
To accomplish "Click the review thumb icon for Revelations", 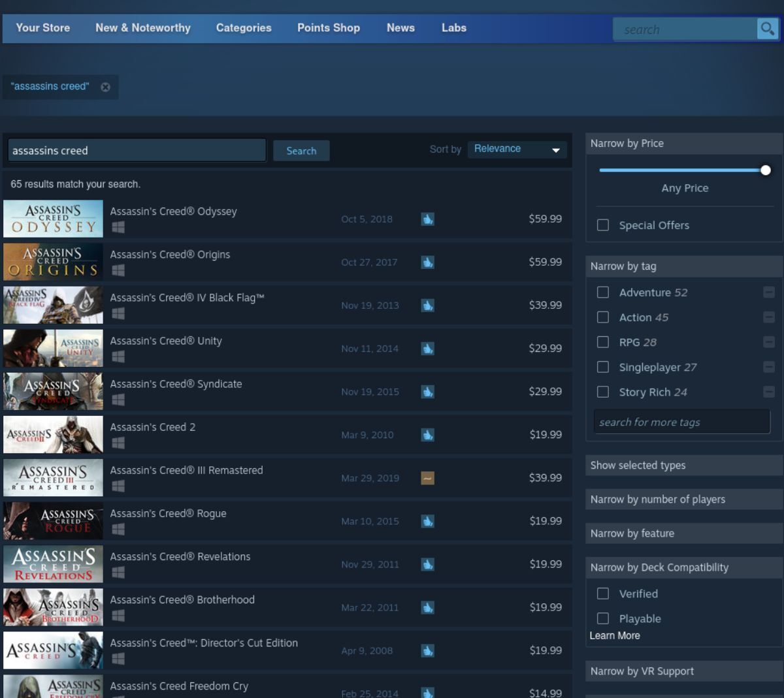I will tap(427, 564).
